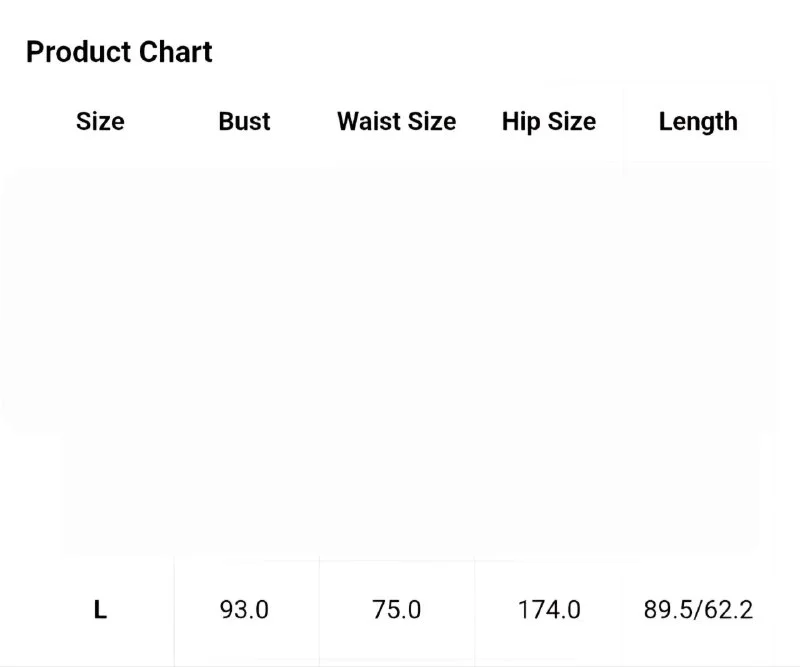Click the blank table area under Length
The width and height of the screenshot is (800, 667).
point(698,357)
